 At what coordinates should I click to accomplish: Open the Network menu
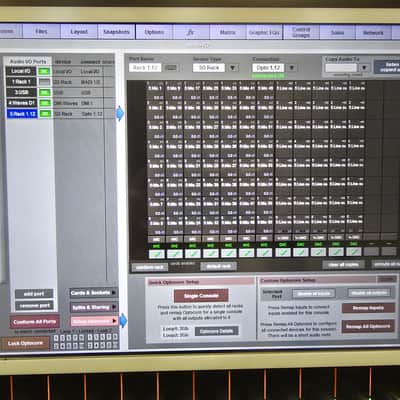(373, 33)
